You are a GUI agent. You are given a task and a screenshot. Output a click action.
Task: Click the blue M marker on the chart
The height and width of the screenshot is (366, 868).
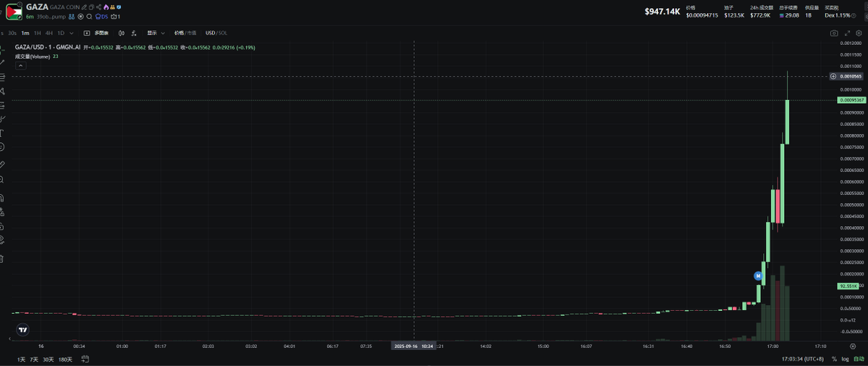point(759,275)
